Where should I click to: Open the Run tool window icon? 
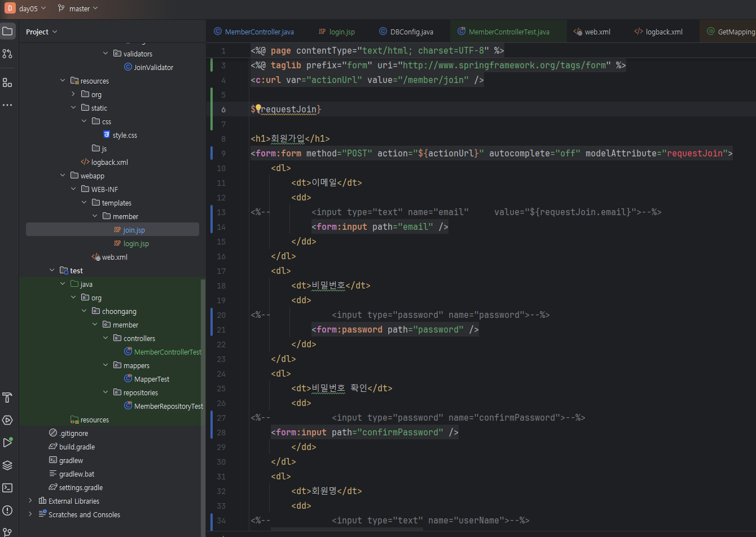coord(7,443)
